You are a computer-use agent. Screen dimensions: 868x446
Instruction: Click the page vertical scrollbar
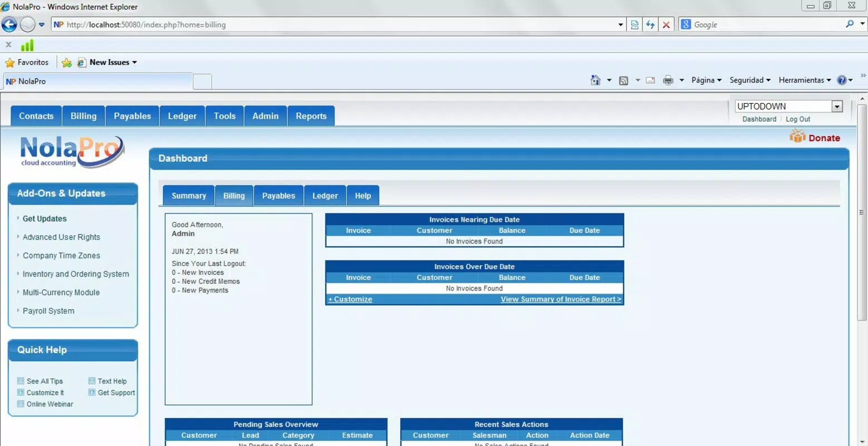coord(862,212)
